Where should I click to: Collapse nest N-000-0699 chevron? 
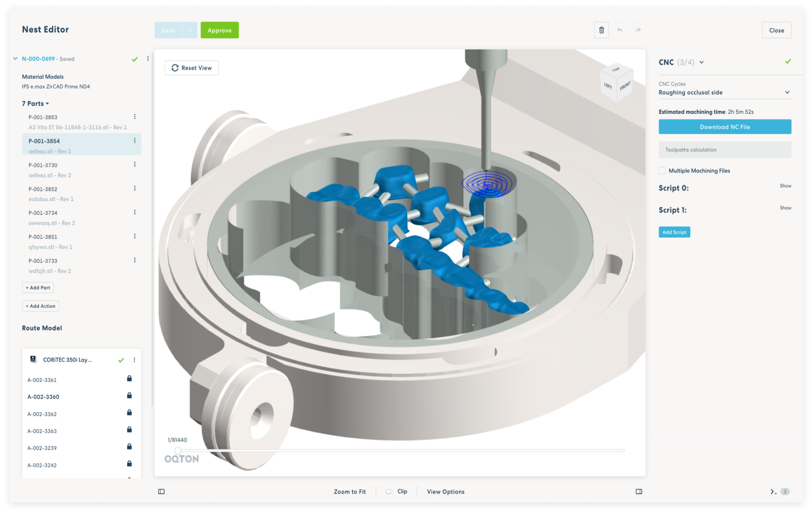pos(15,58)
